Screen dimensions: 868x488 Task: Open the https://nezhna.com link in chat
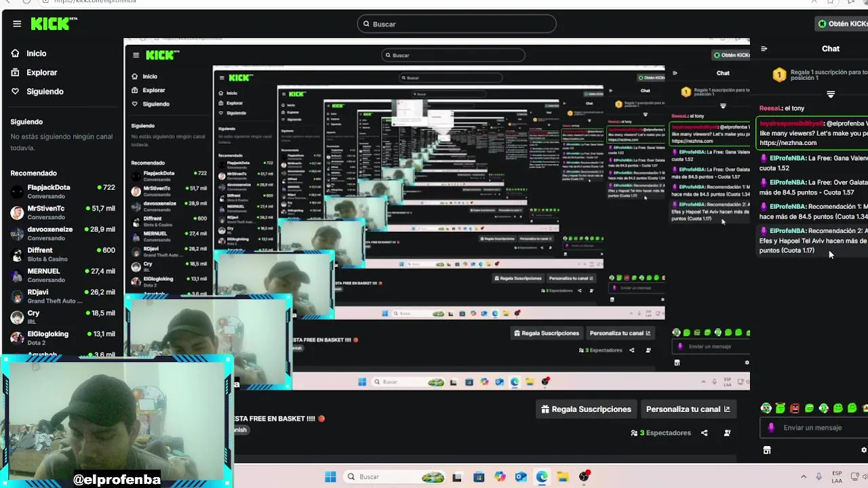tap(788, 143)
